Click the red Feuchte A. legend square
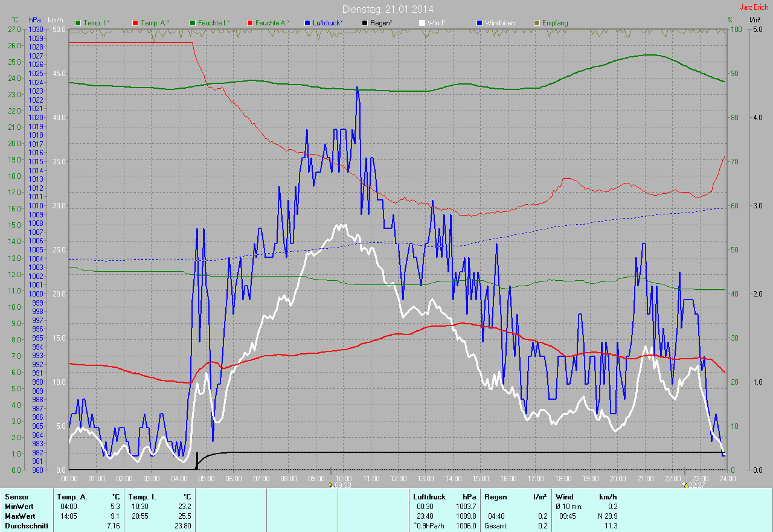 [x=249, y=23]
